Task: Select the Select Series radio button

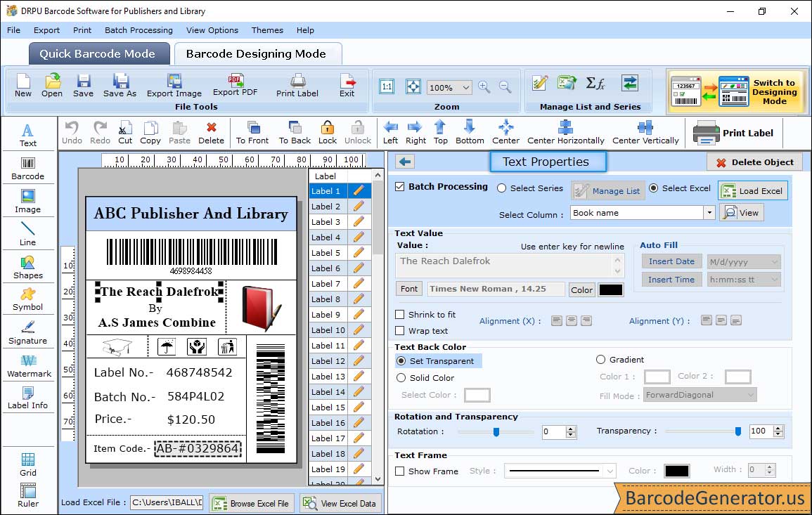Action: tap(501, 188)
